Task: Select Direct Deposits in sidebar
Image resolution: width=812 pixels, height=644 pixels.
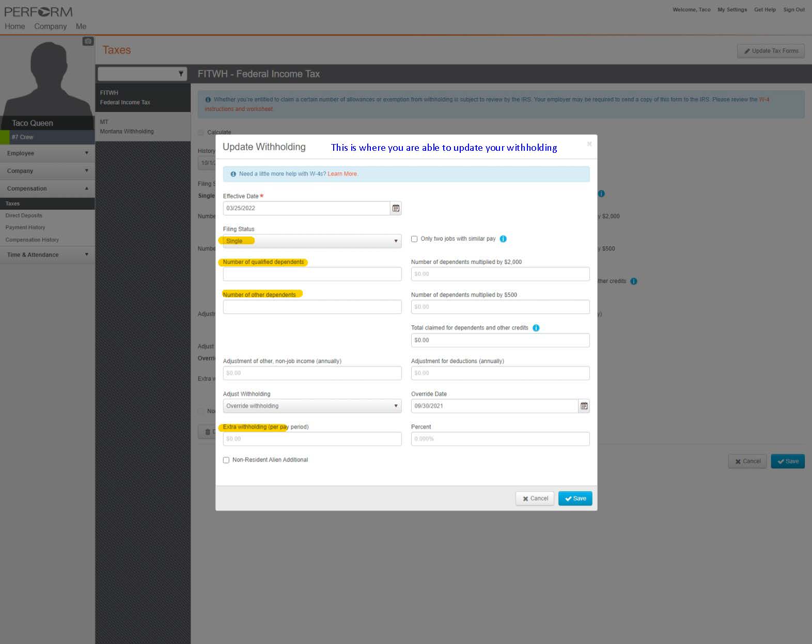Action: tap(24, 215)
